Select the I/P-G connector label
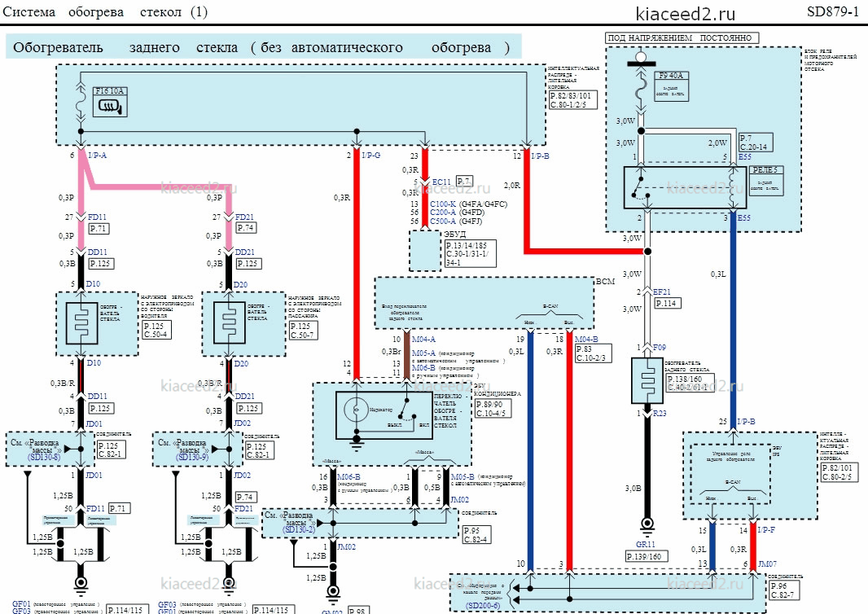This screenshot has width=868, height=614. (x=371, y=156)
